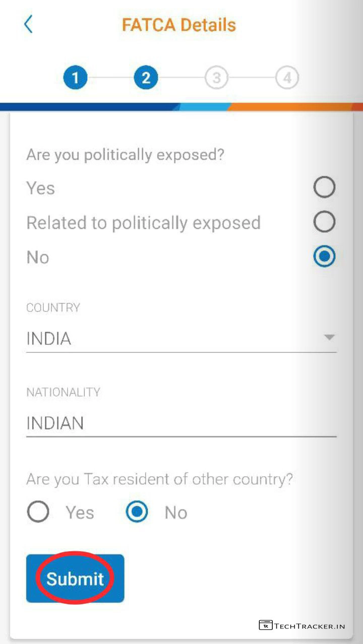The image size is (363, 644).
Task: Open the Country dropdown arrow
Action: [x=329, y=337]
